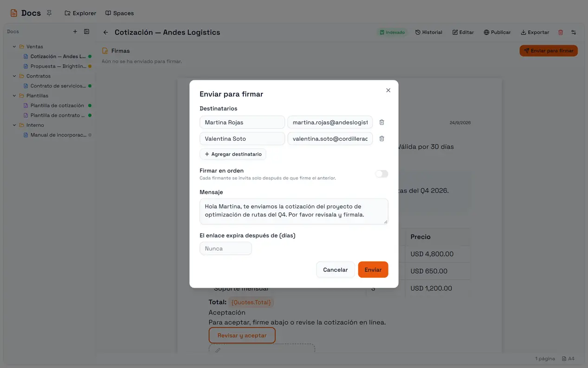This screenshot has height=368, width=588.
Task: Click the {Quotes.Total} variable tag
Action: click(251, 302)
